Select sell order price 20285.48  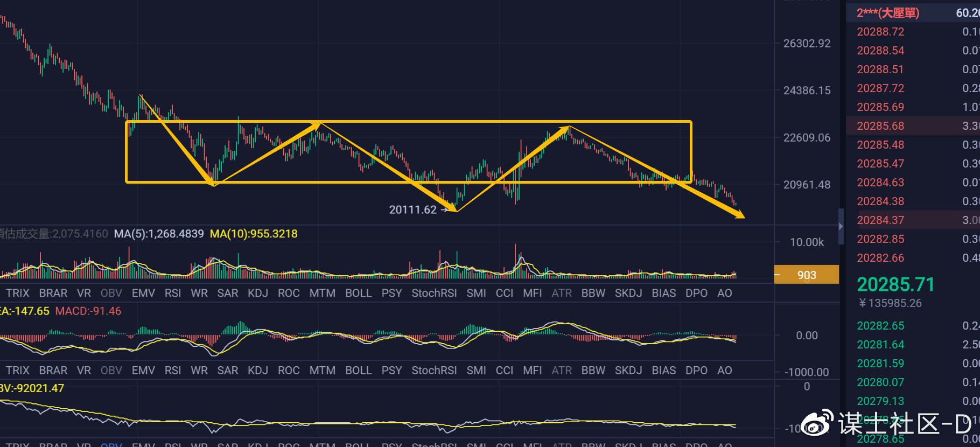pyautogui.click(x=880, y=145)
